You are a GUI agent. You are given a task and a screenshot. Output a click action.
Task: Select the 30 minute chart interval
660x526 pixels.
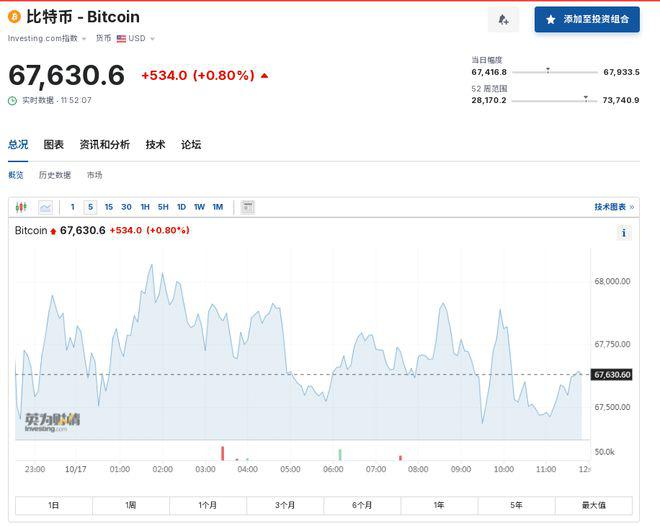(126, 207)
